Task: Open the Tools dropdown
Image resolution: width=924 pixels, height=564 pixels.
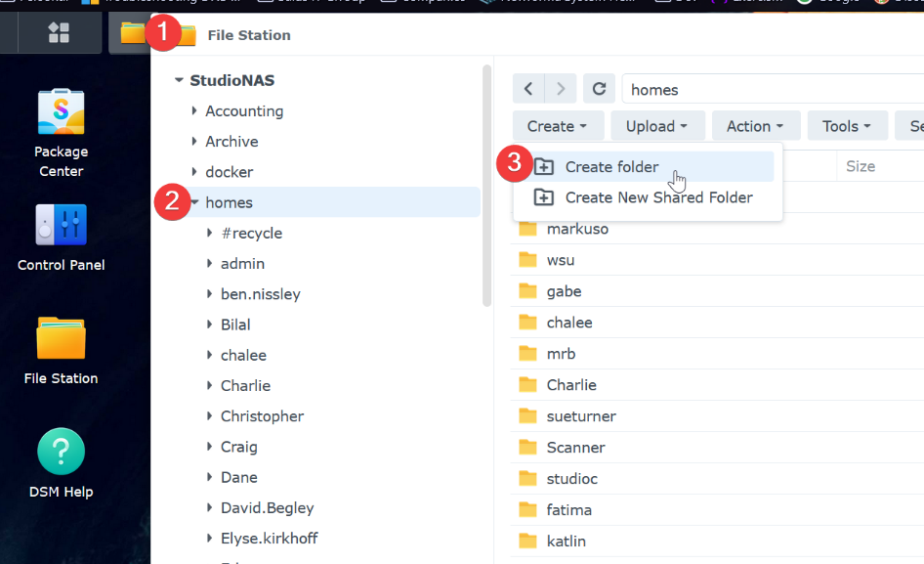Action: pos(846,125)
